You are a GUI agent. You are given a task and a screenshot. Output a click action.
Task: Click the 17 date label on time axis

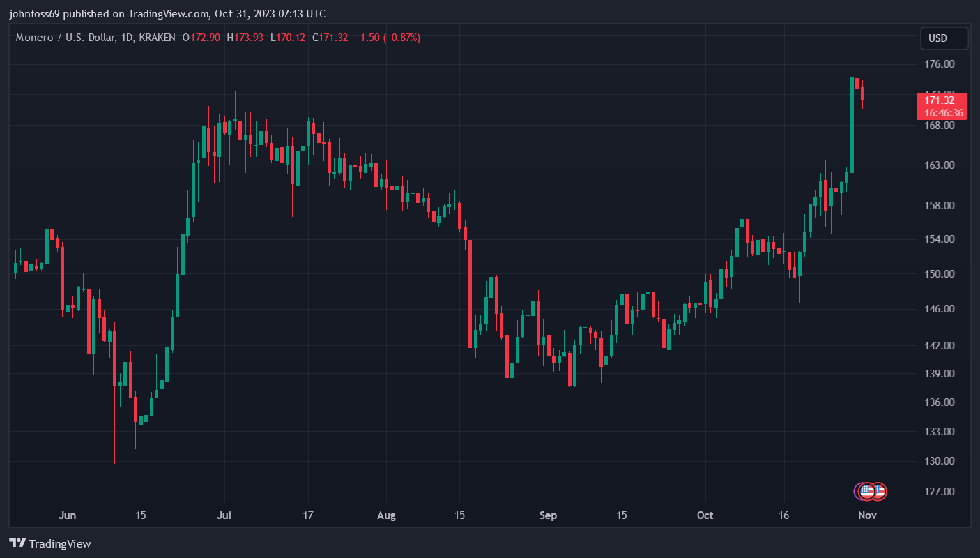point(307,515)
